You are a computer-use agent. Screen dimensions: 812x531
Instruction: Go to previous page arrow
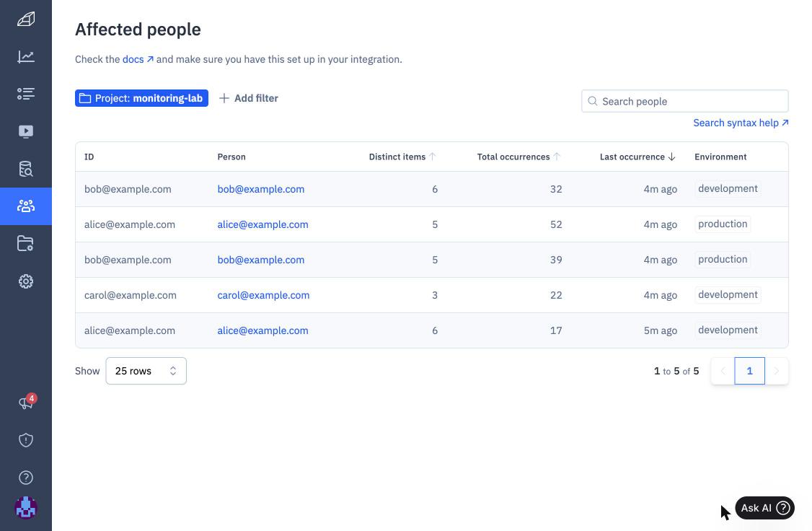[x=723, y=371]
